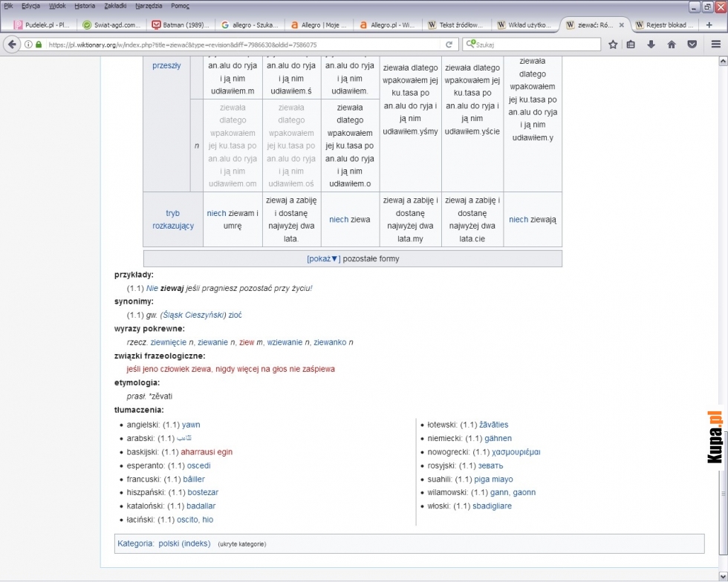The width and height of the screenshot is (728, 582).
Task: Switch to the Batman (1989) tab
Action: [181, 25]
